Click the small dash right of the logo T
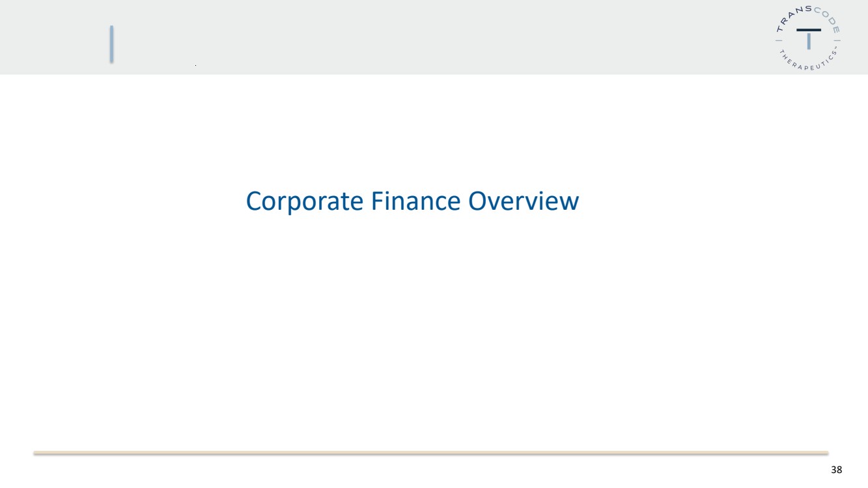Screen dimensions: 868x488 click(x=837, y=40)
